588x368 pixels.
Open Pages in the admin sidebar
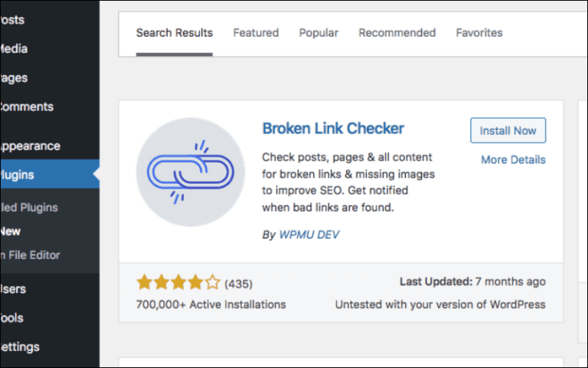14,77
